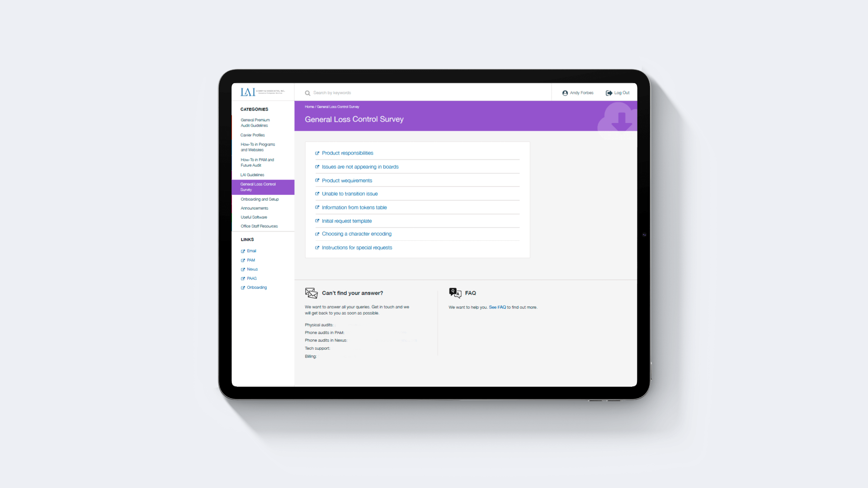
Task: Click the See FAQ link in FAQ section
Action: [x=498, y=307]
